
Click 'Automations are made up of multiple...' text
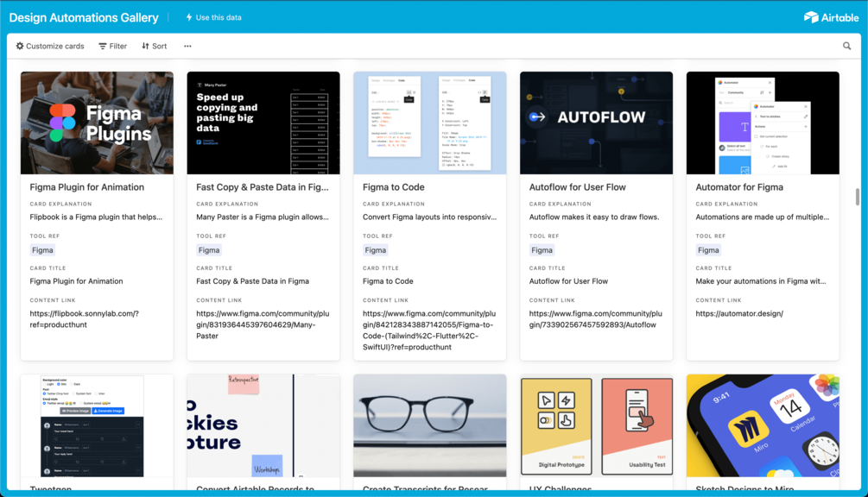tap(763, 217)
